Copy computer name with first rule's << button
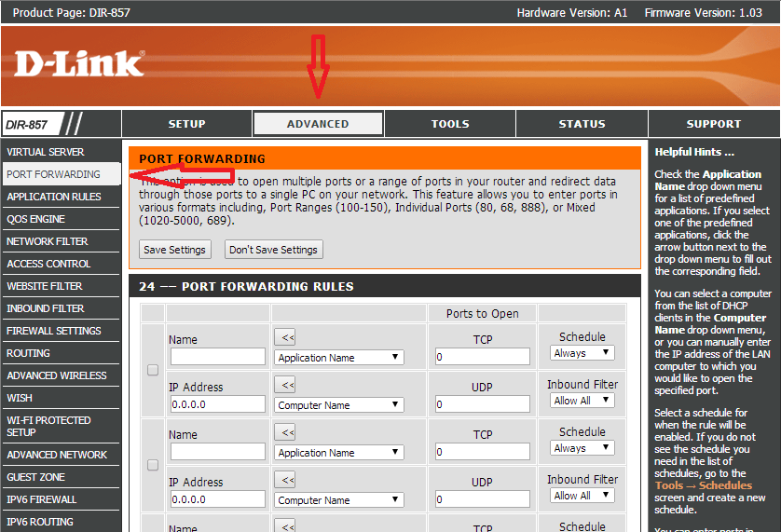This screenshot has width=781, height=532. tap(285, 385)
